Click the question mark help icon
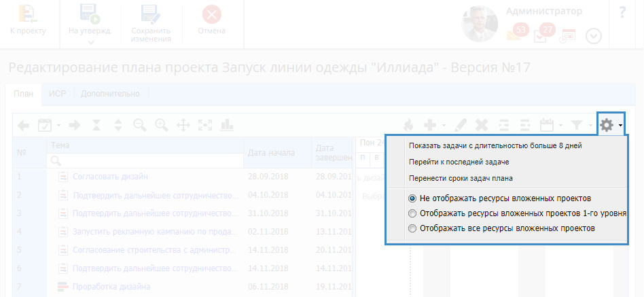The height and width of the screenshot is (297, 644). [x=623, y=12]
